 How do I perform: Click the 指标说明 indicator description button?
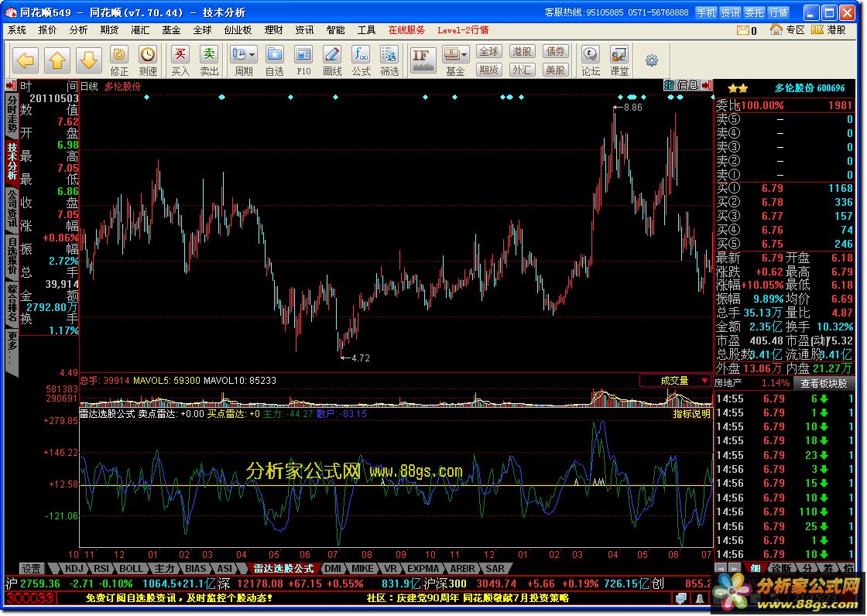click(691, 413)
